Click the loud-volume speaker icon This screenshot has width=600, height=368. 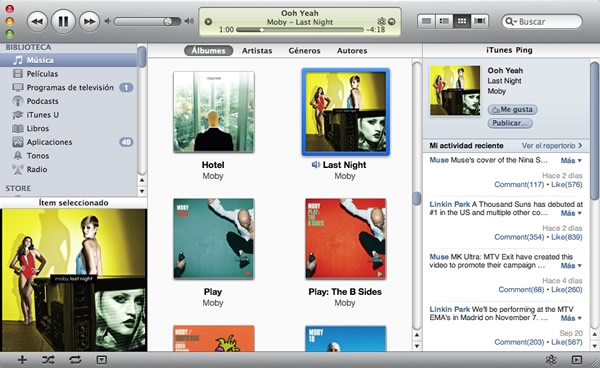(x=189, y=21)
